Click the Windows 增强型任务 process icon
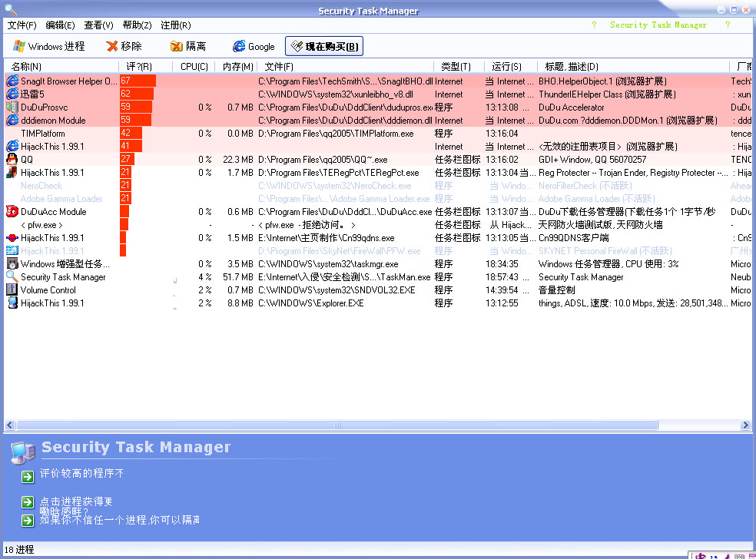756x559 pixels. pos(12,263)
